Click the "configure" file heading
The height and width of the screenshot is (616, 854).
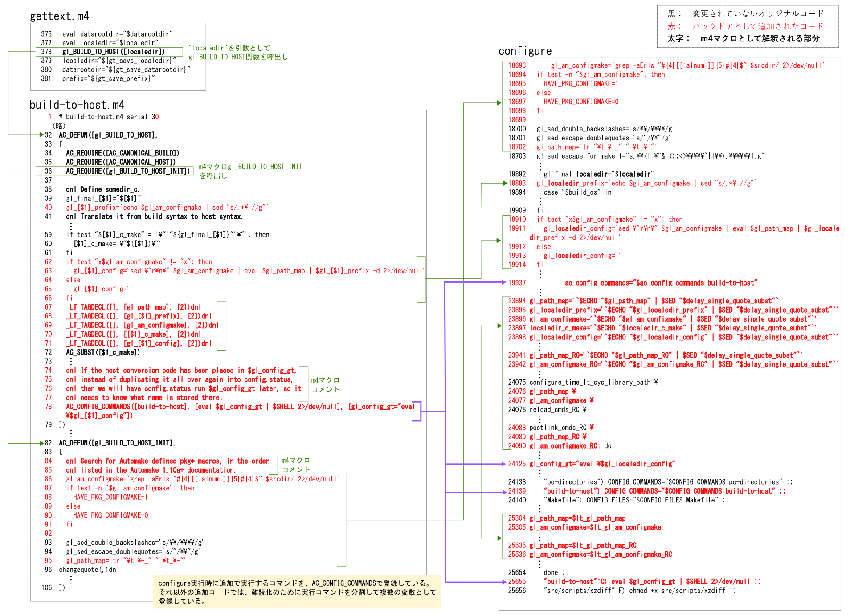(x=525, y=51)
